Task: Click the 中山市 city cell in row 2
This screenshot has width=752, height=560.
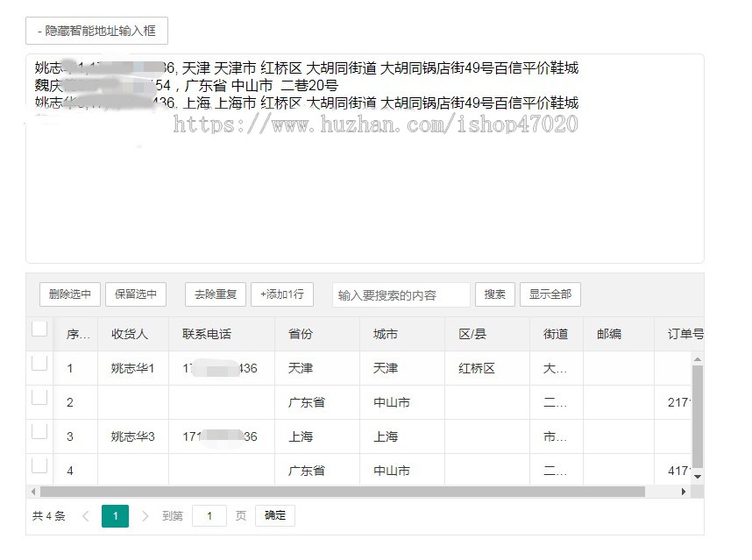Action: click(x=402, y=402)
